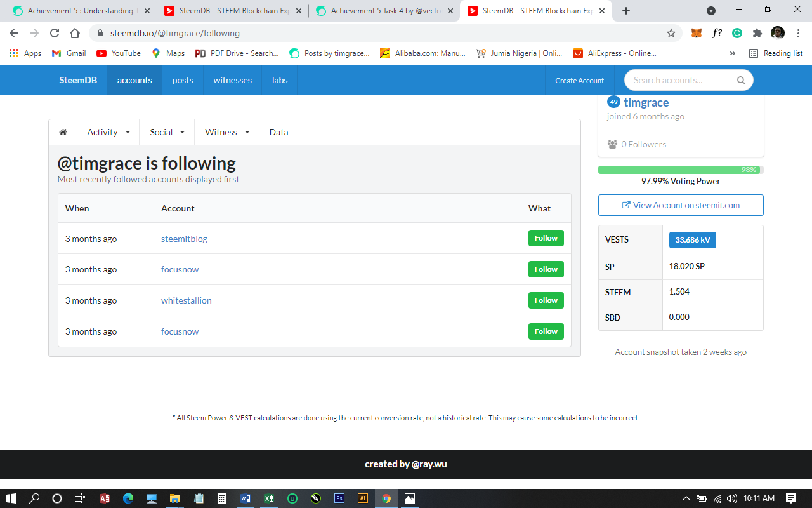Open the Chrome three-dot menu
Image resolution: width=812 pixels, height=508 pixels.
798,33
